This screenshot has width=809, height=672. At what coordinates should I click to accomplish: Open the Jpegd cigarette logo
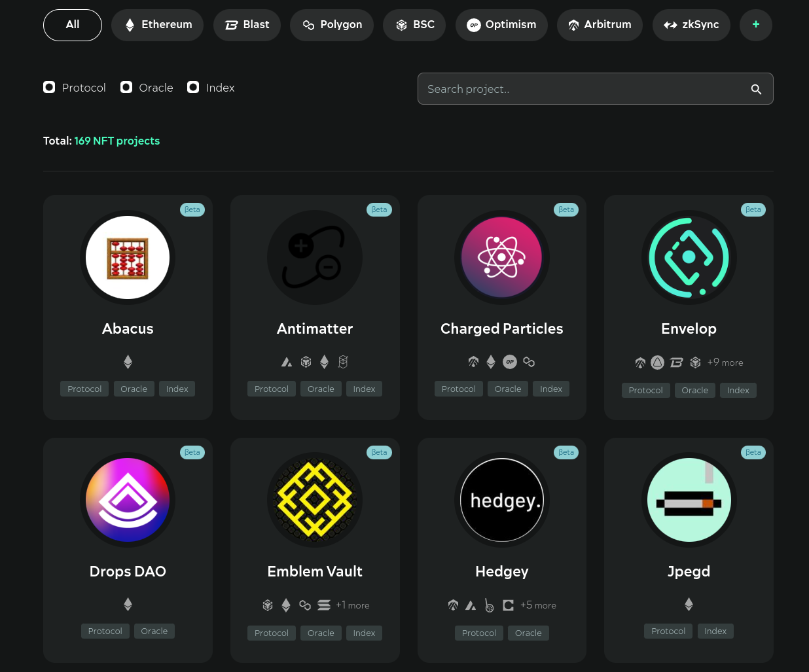pos(689,500)
